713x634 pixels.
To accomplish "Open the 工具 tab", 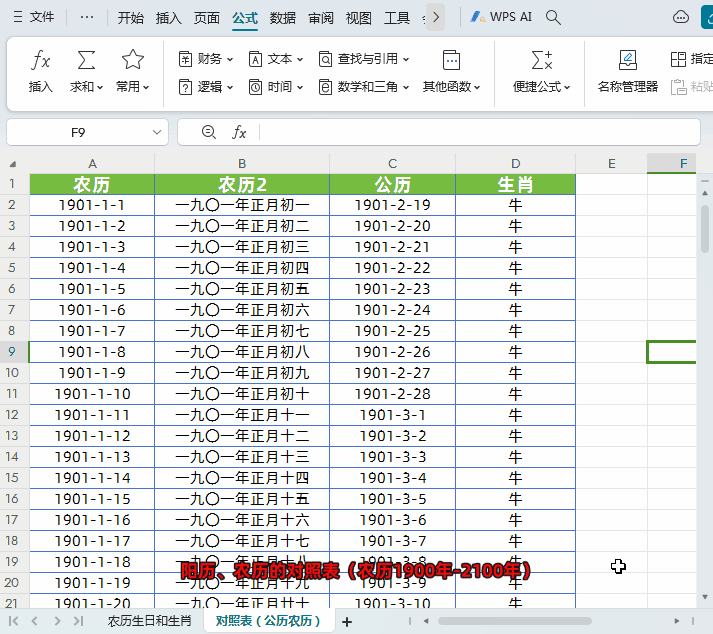I will [x=397, y=18].
